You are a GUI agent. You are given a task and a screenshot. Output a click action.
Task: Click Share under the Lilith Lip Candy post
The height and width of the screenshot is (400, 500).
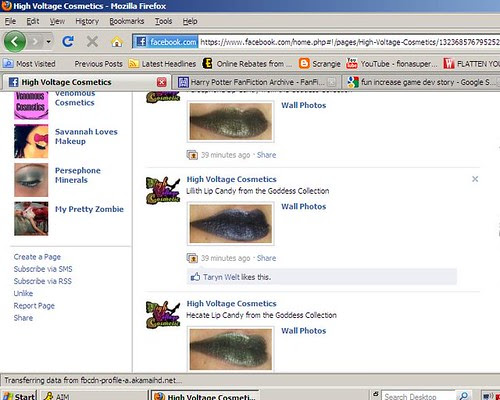click(x=266, y=258)
